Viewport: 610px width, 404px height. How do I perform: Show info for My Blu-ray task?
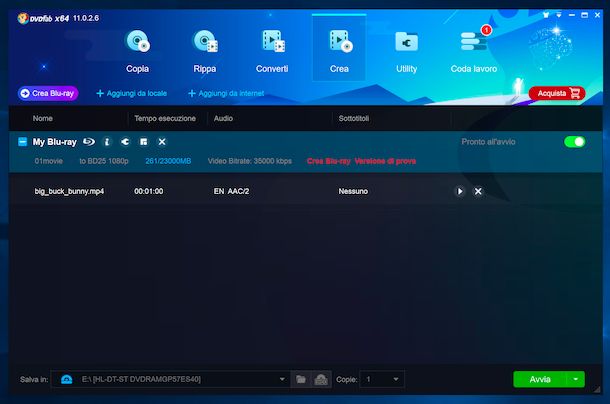coord(107,142)
